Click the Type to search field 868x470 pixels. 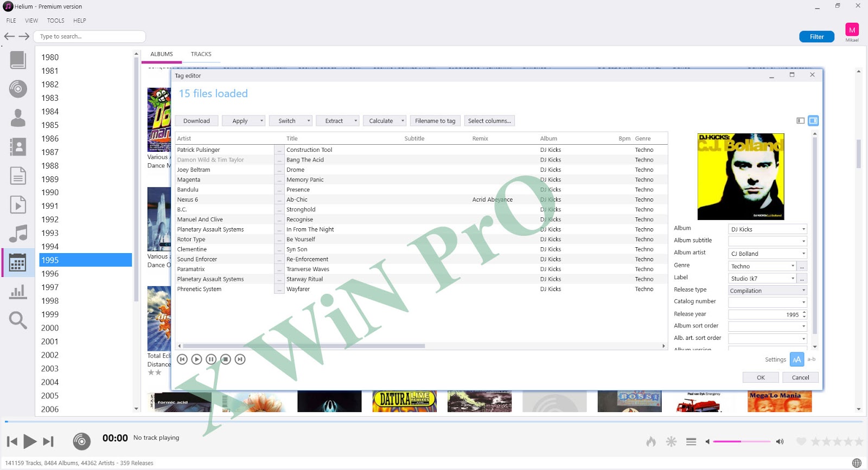pyautogui.click(x=90, y=36)
